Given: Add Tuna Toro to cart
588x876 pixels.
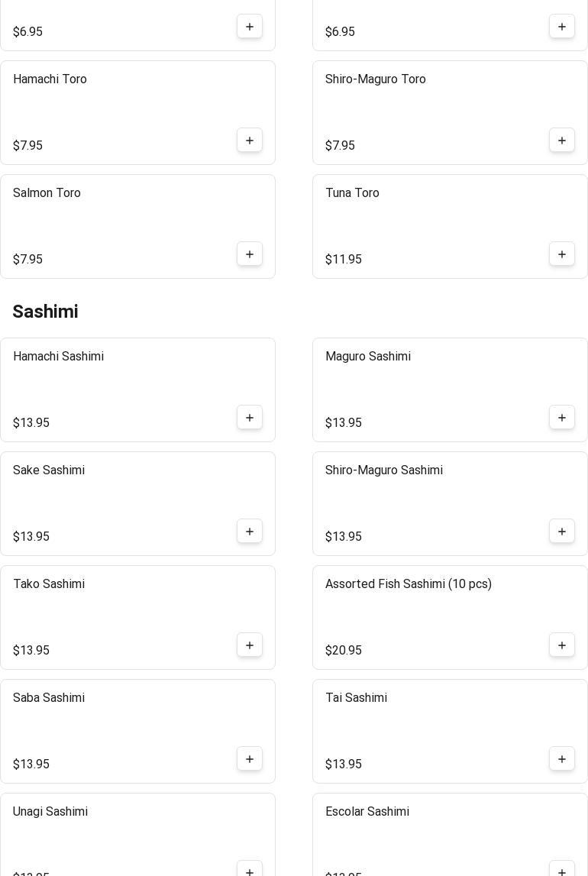Looking at the screenshot, I should (562, 254).
